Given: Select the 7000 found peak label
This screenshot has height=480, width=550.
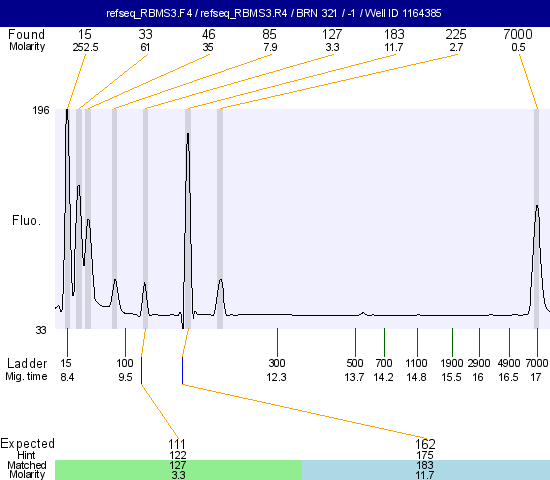Looking at the screenshot, I should point(518,34).
